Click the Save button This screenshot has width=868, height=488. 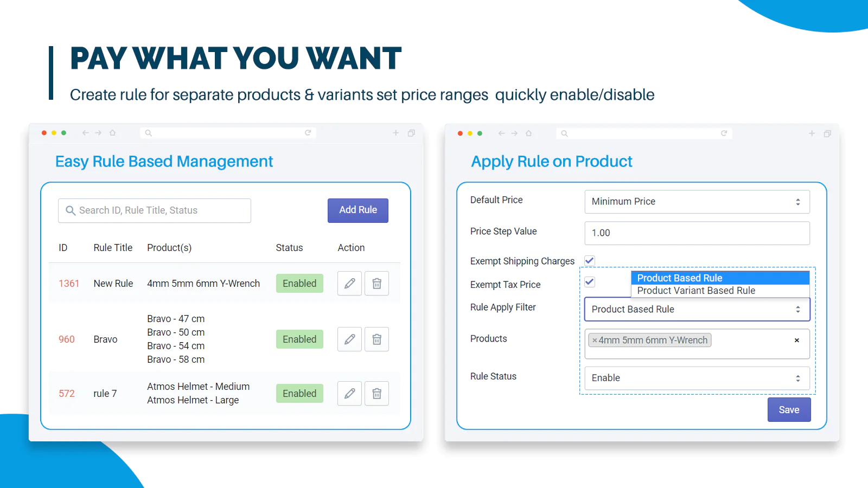(x=789, y=410)
